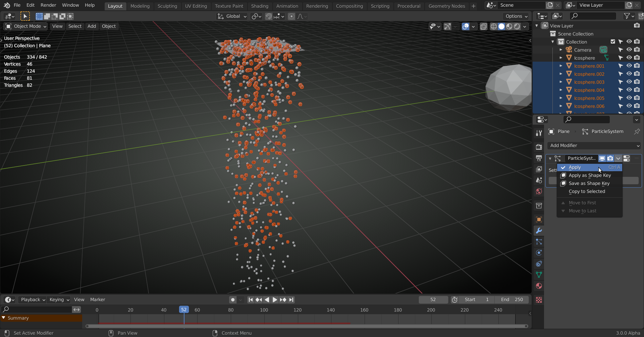Open the Object Constraint properties tab
644x337 pixels.
pyautogui.click(x=539, y=264)
